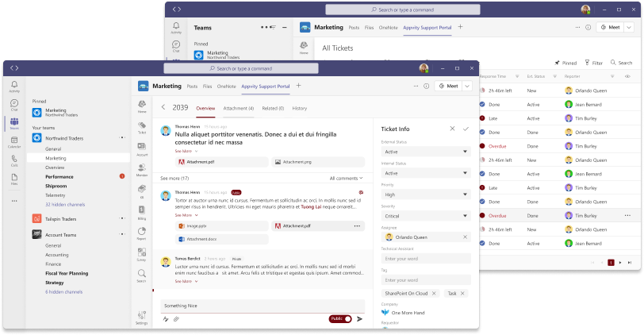
Task: Show 6 hidden channels
Action: coord(63,292)
